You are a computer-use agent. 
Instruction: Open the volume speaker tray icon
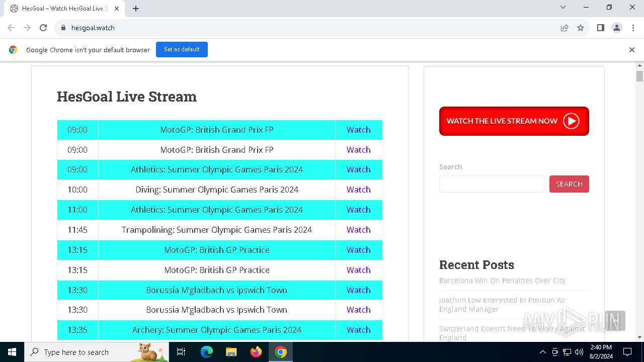tap(579, 352)
